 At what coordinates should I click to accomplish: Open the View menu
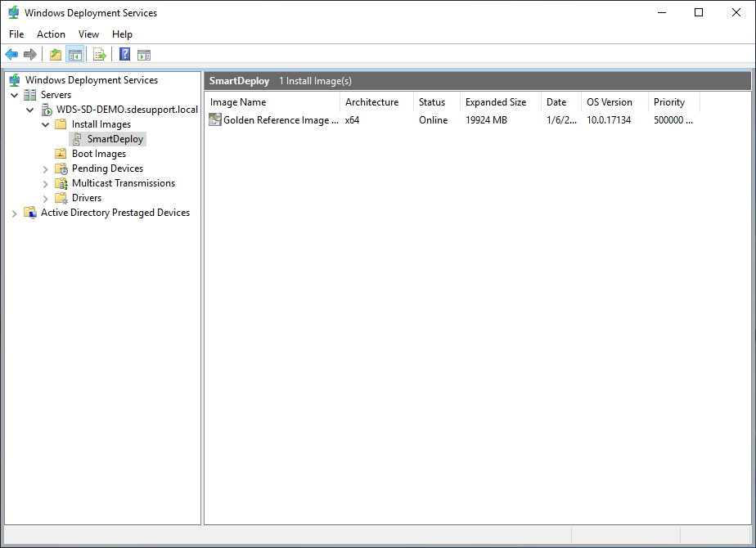[x=88, y=34]
